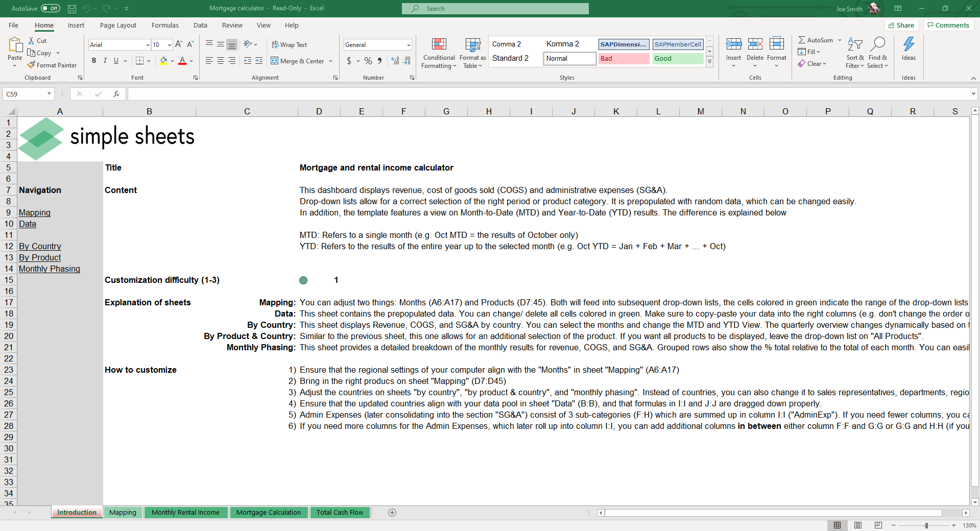Apply Percent Style number format

[368, 61]
